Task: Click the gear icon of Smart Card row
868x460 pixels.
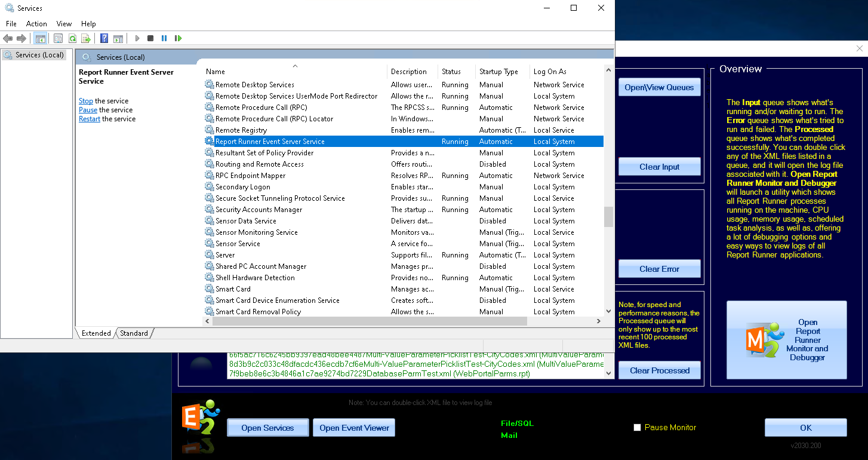Action: point(210,289)
